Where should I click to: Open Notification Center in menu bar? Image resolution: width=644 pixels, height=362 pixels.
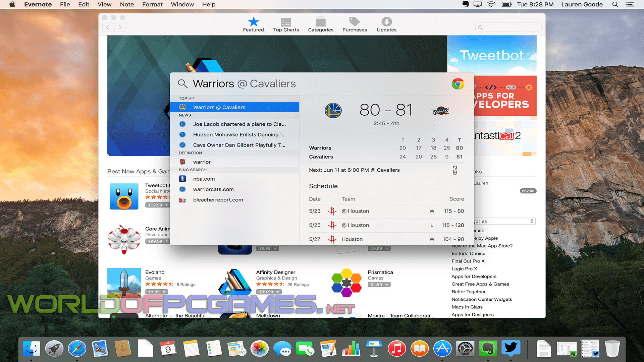click(x=630, y=4)
